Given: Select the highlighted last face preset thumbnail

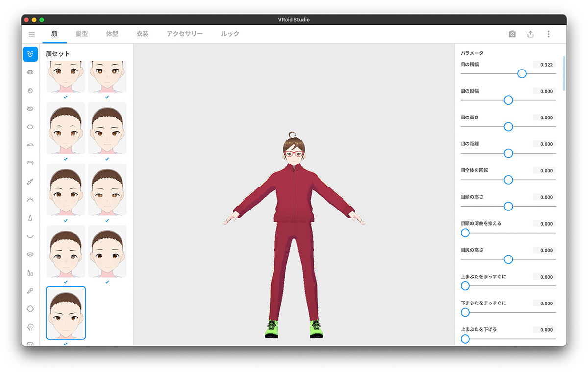Looking at the screenshot, I should coord(66,313).
